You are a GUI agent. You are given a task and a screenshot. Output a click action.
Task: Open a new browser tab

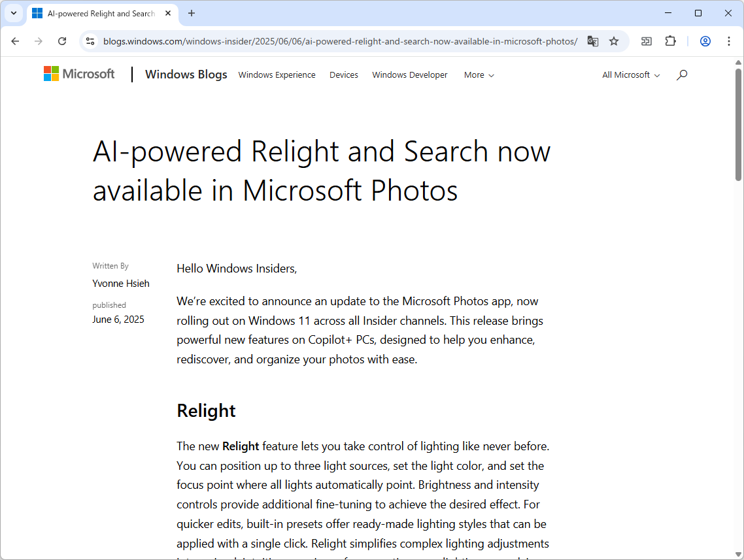(192, 13)
